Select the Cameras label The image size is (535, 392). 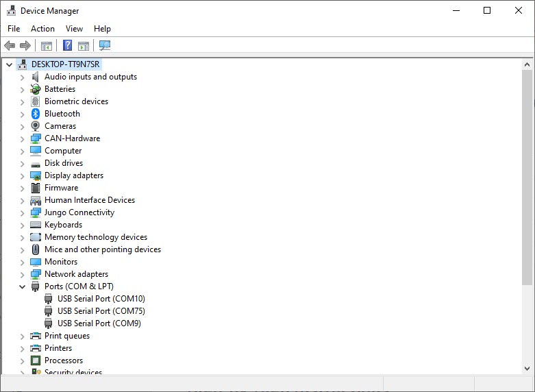tap(60, 126)
